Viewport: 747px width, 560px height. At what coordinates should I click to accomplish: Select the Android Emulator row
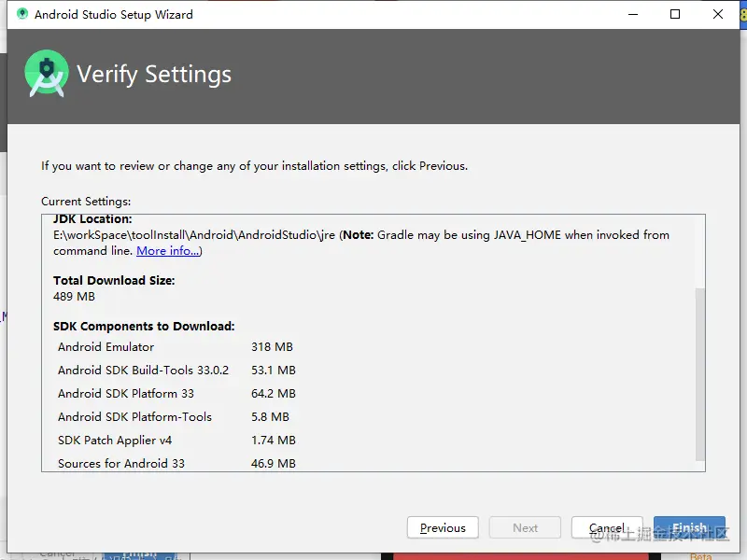pos(176,346)
